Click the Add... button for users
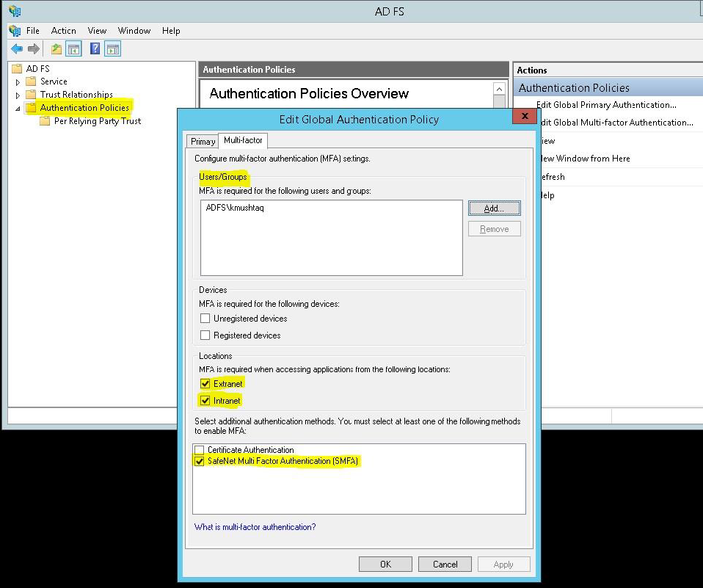703x588 pixels. pyautogui.click(x=494, y=208)
